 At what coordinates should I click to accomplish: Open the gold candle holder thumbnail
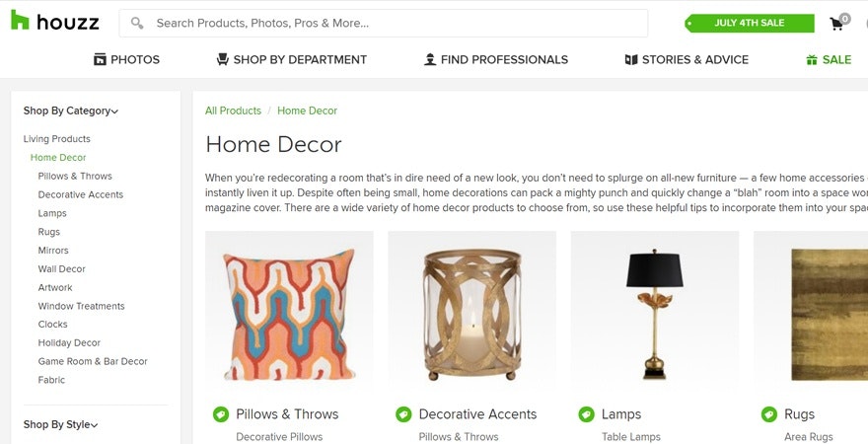tap(471, 314)
